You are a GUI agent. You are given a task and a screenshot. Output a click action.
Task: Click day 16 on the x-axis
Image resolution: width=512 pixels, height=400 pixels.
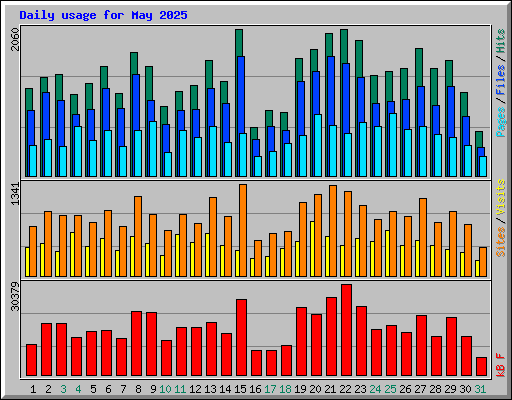[255, 389]
